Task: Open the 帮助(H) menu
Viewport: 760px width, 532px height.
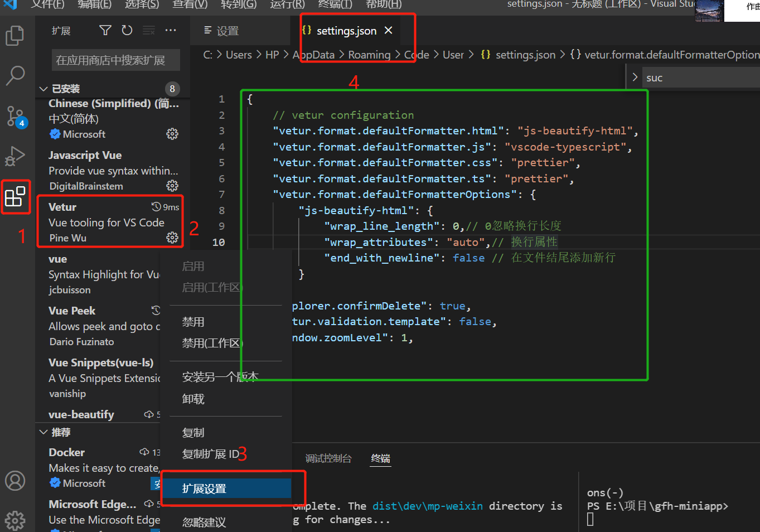Action: pos(384,4)
